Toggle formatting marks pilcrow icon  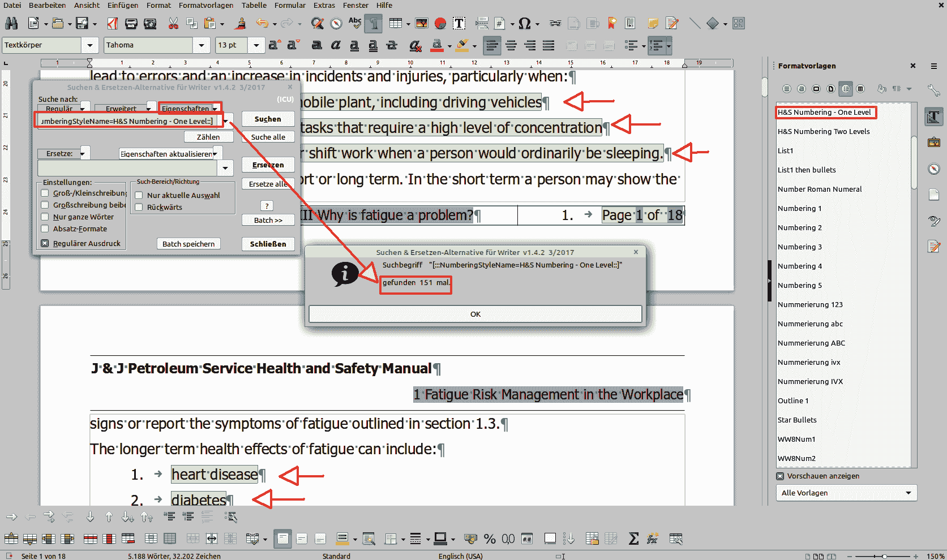pyautogui.click(x=374, y=23)
